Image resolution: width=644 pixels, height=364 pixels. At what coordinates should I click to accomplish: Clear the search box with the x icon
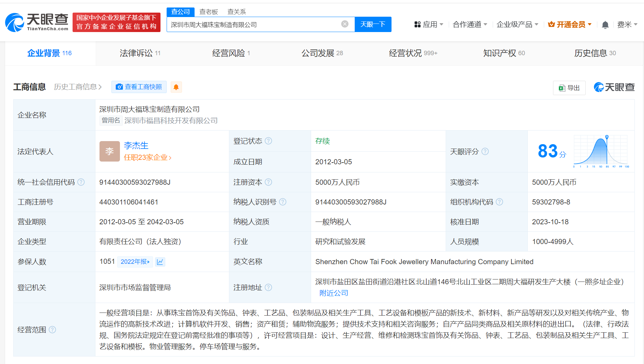[x=345, y=24]
